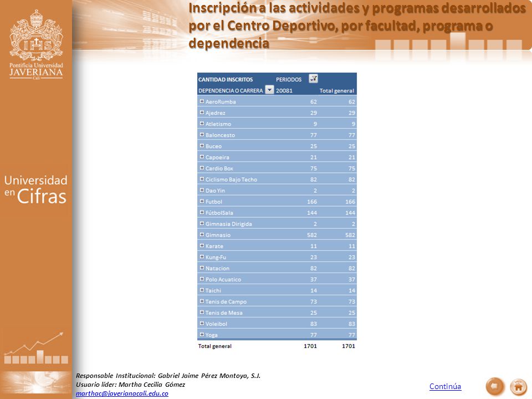
Task: Expand the Taichi row
Action: coord(202,290)
